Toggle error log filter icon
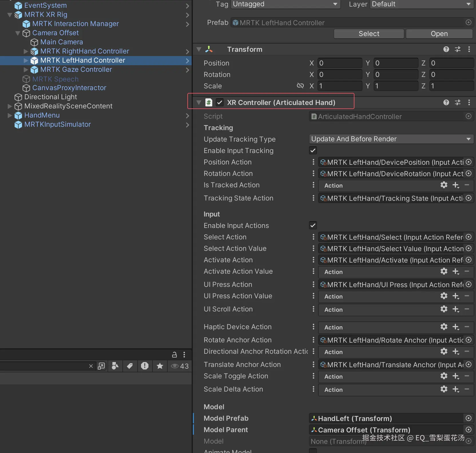Viewport: 476px width, 453px height. point(145,366)
